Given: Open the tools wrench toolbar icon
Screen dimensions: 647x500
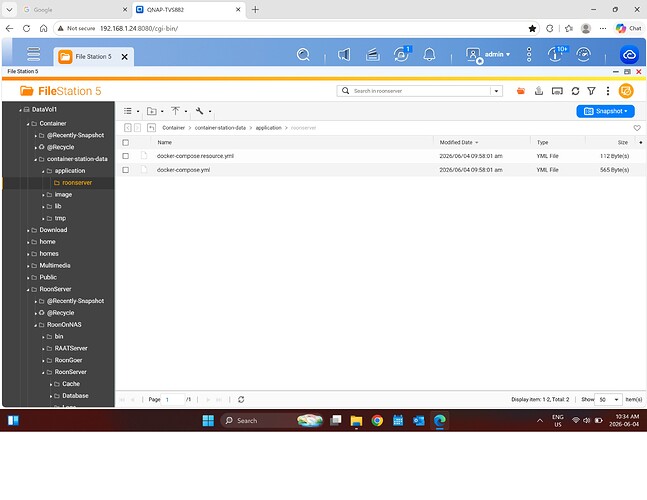Looking at the screenshot, I should pos(200,111).
